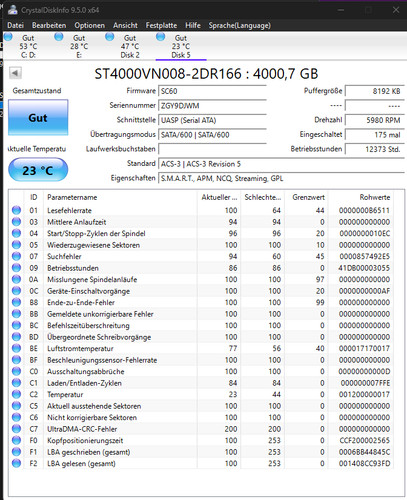Click the CrystalDiskInfo app icon in title bar
Viewport: 407px width, 500px height.
coord(13,10)
